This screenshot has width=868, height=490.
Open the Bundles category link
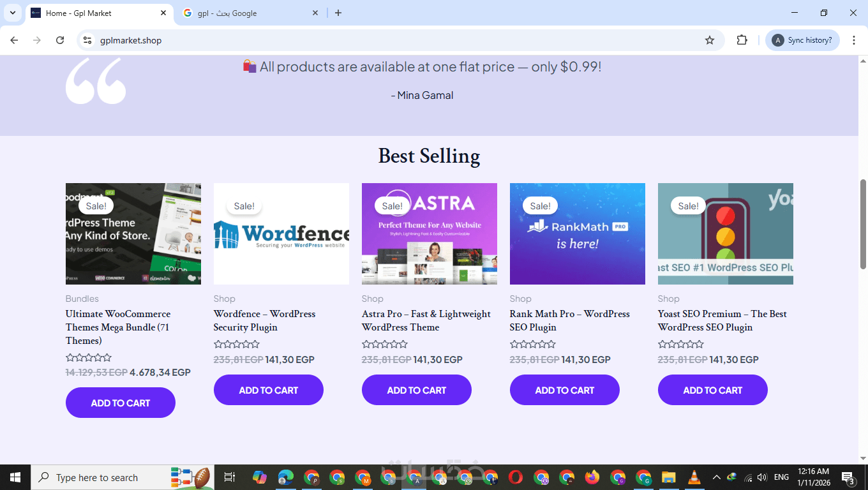82,299
